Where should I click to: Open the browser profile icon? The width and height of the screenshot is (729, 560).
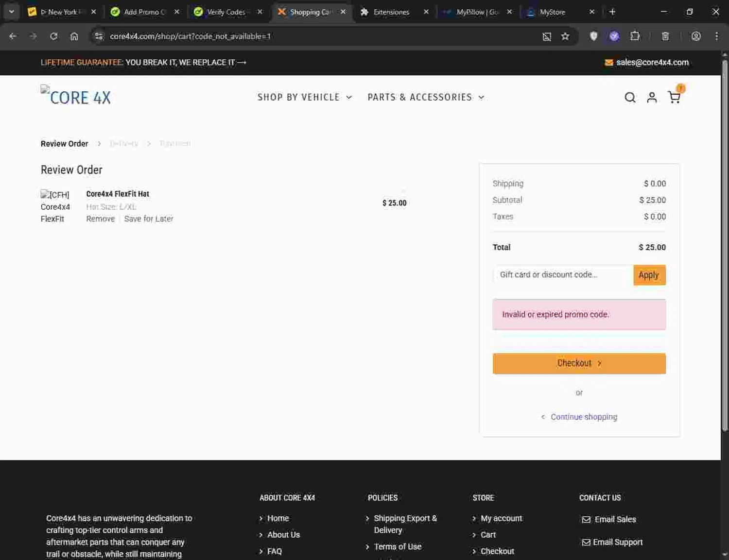(x=696, y=36)
